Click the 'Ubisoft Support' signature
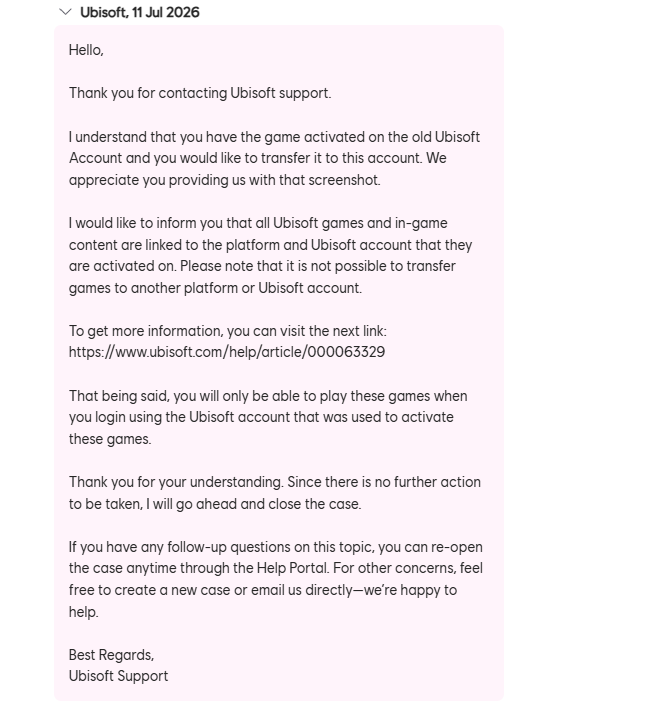Screen dimensions: 645x711 tap(118, 676)
